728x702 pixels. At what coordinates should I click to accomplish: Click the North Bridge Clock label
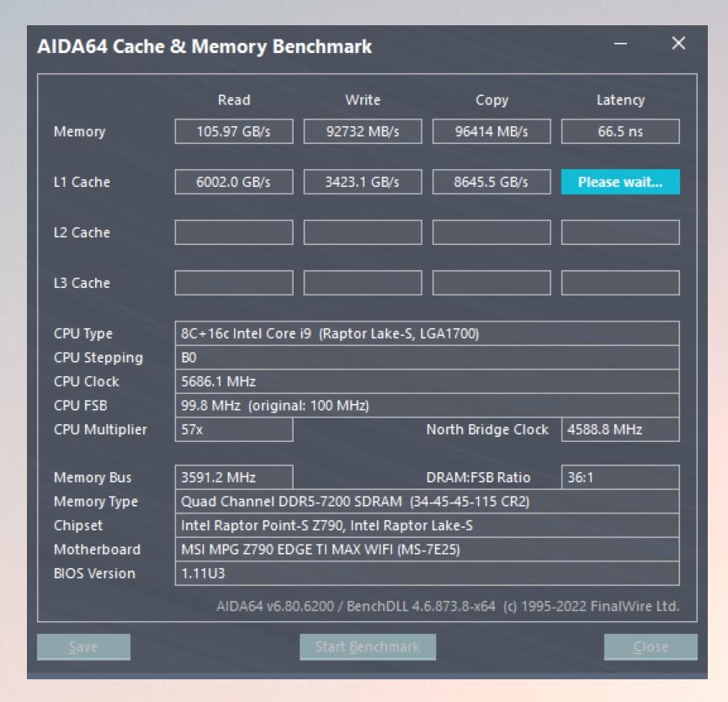coord(487,430)
